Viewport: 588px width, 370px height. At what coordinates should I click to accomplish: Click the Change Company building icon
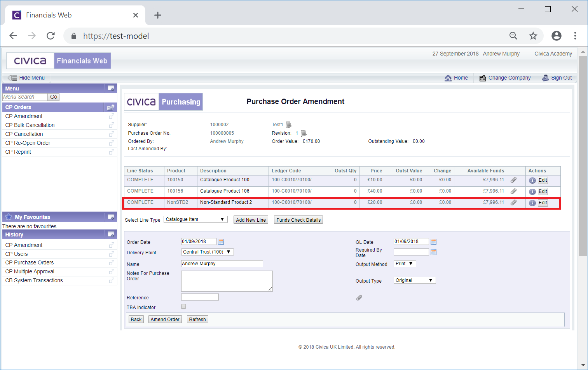click(483, 78)
